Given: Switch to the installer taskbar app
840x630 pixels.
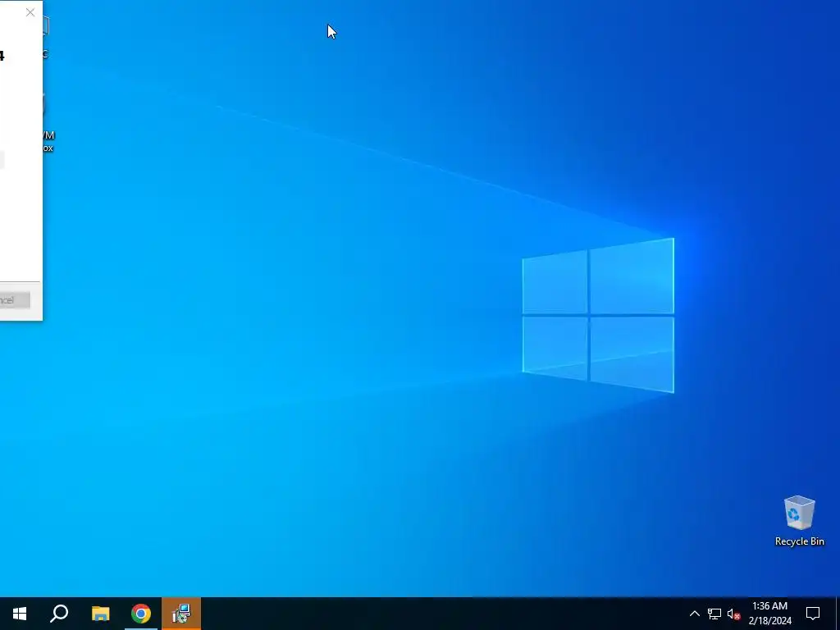Looking at the screenshot, I should click(x=181, y=614).
